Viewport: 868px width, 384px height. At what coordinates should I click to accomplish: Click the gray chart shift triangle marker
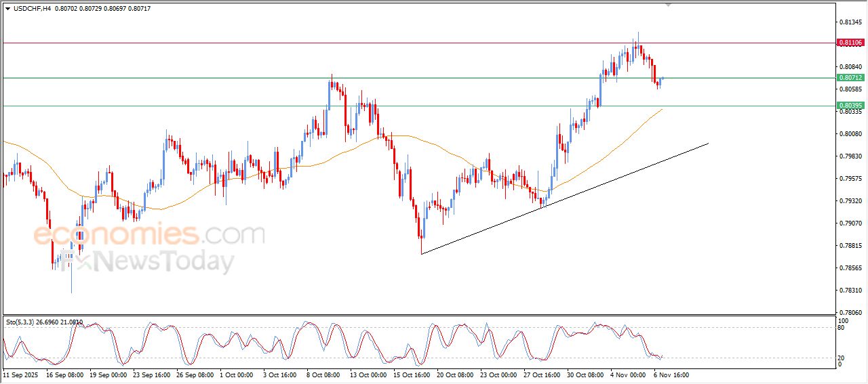668,5
